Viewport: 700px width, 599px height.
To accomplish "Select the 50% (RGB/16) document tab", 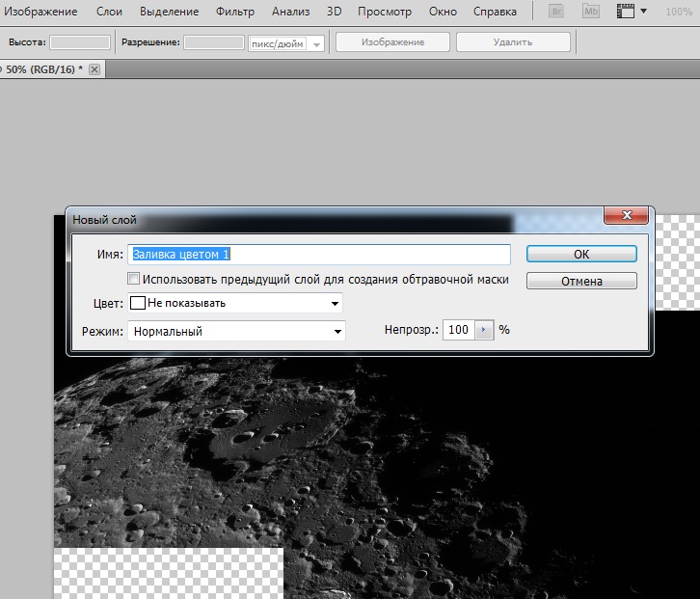I will [x=43, y=69].
